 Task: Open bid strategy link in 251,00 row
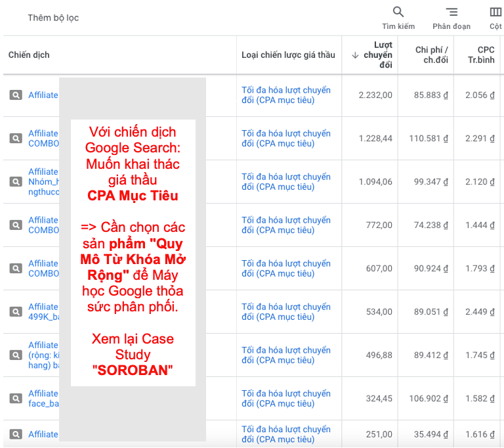[x=286, y=434]
